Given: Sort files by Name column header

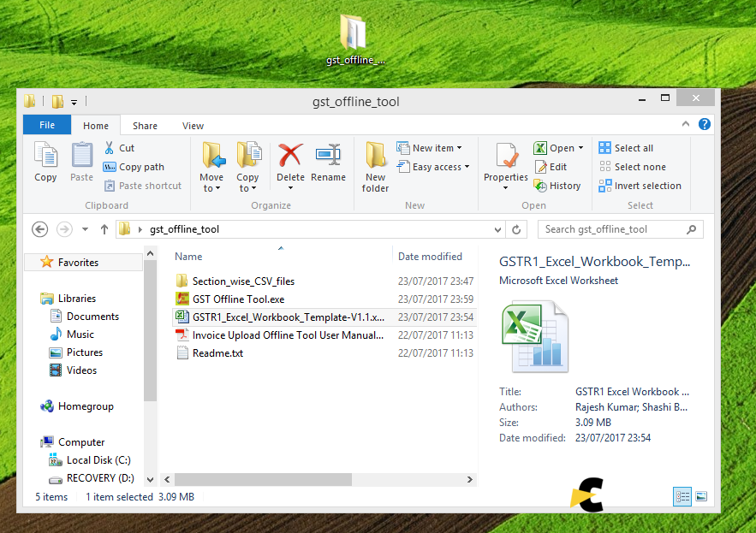Looking at the screenshot, I should (188, 257).
